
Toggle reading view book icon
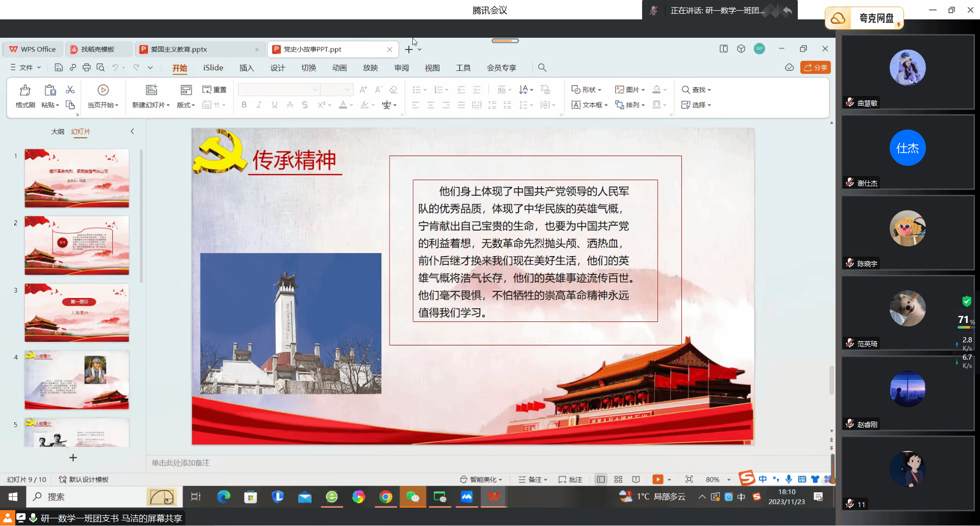point(636,480)
